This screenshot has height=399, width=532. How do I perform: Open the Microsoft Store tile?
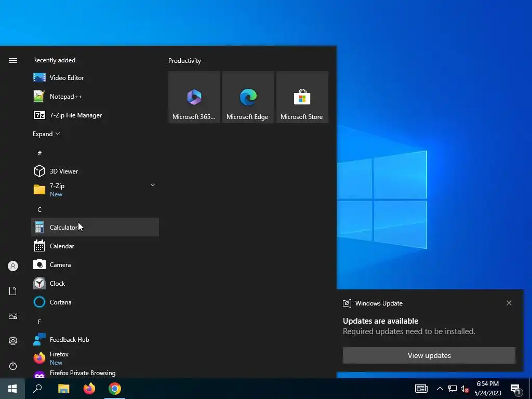302,97
